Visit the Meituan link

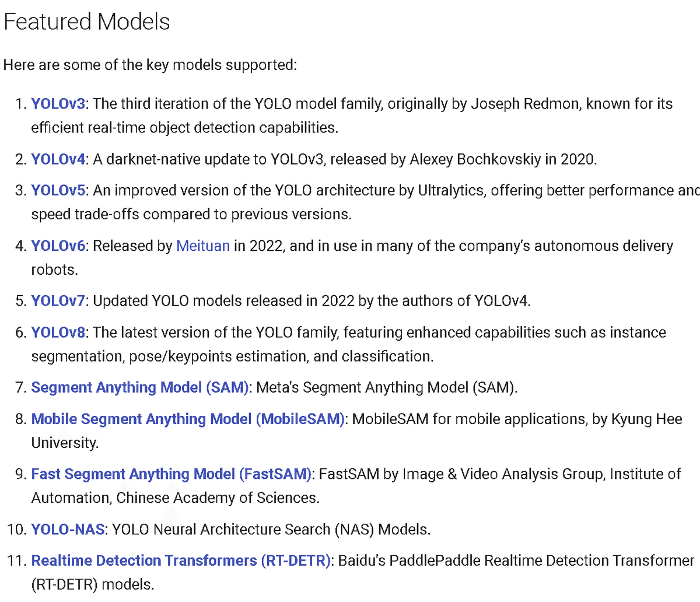coord(203,246)
